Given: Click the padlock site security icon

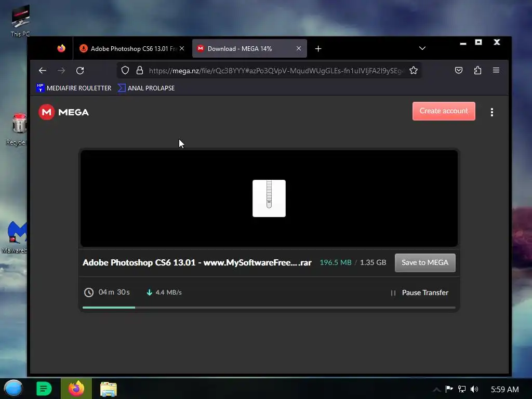Looking at the screenshot, I should [x=139, y=71].
